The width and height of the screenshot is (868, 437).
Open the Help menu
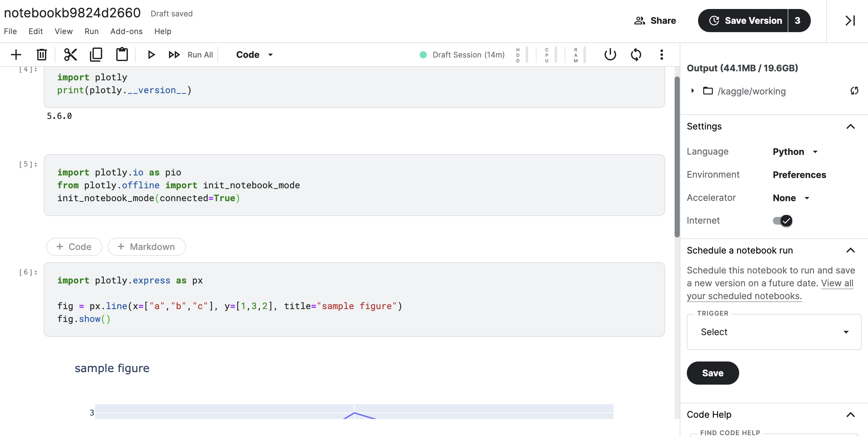[163, 31]
